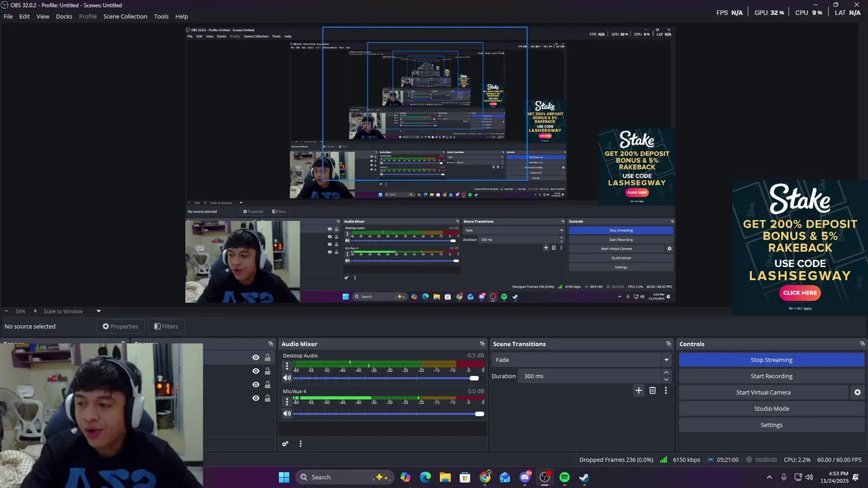Zoom out preview with minus icon
The width and height of the screenshot is (868, 488).
7,311
